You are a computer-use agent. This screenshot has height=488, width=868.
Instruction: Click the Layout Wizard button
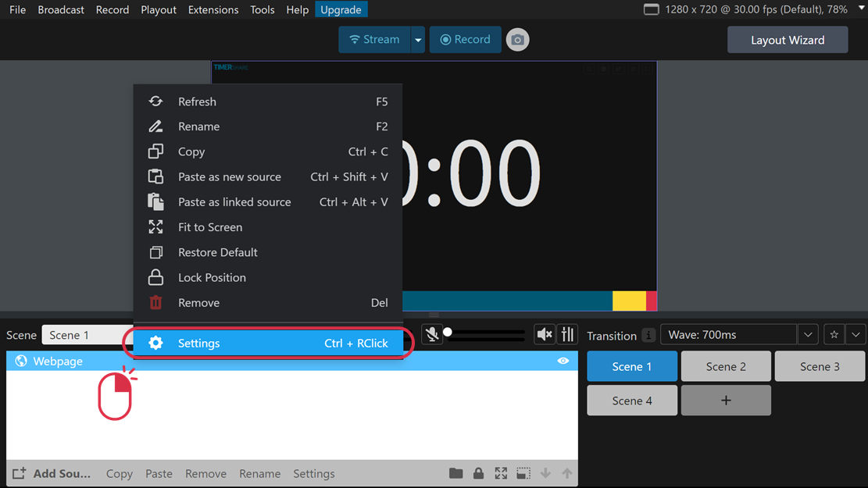(x=787, y=40)
